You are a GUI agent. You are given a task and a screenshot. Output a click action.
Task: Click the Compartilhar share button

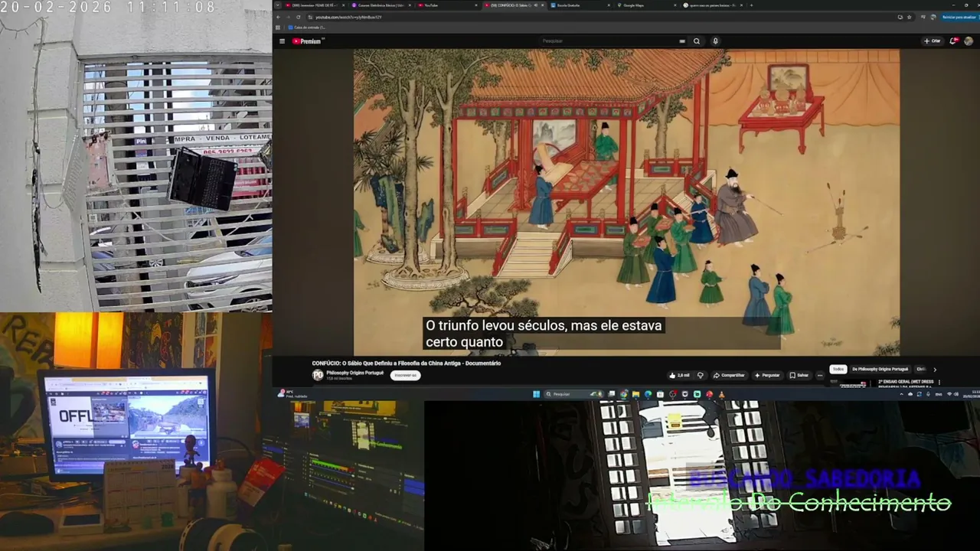pyautogui.click(x=729, y=375)
